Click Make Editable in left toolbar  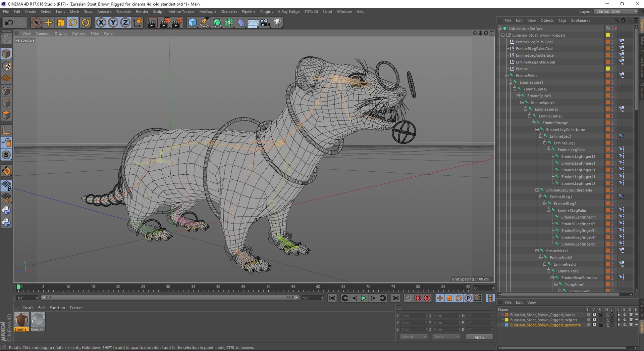(x=6, y=39)
